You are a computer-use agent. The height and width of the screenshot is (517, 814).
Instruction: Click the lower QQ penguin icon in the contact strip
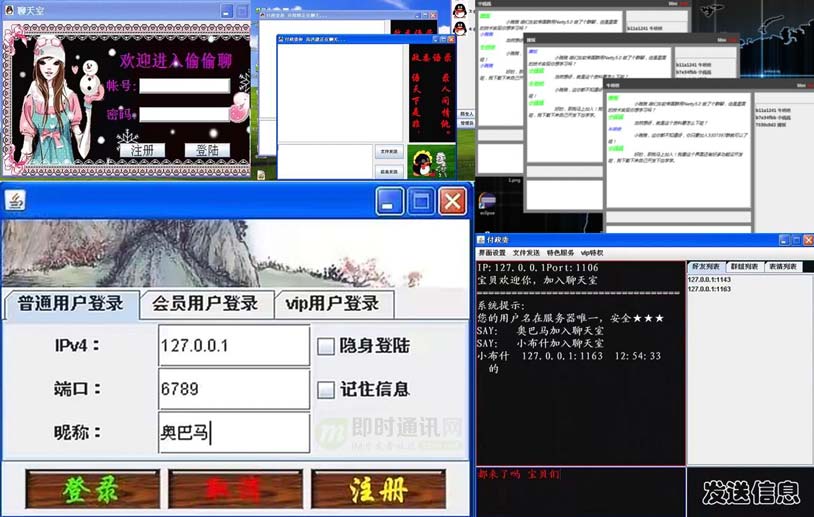460,28
